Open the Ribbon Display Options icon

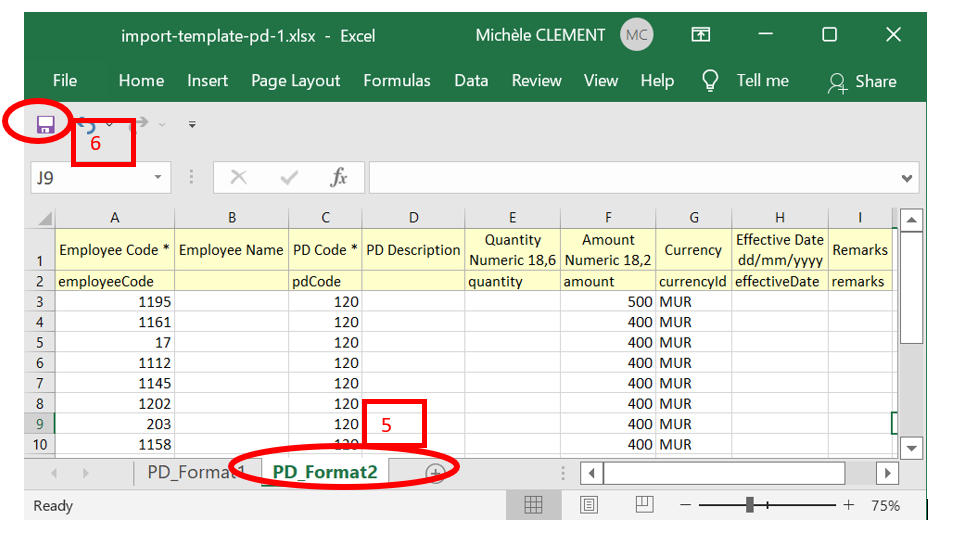click(701, 35)
